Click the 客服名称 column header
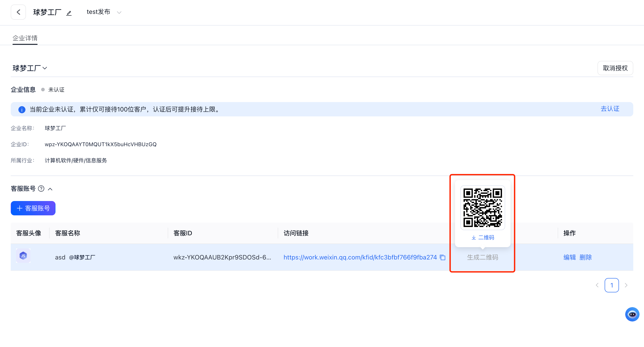 (68, 233)
